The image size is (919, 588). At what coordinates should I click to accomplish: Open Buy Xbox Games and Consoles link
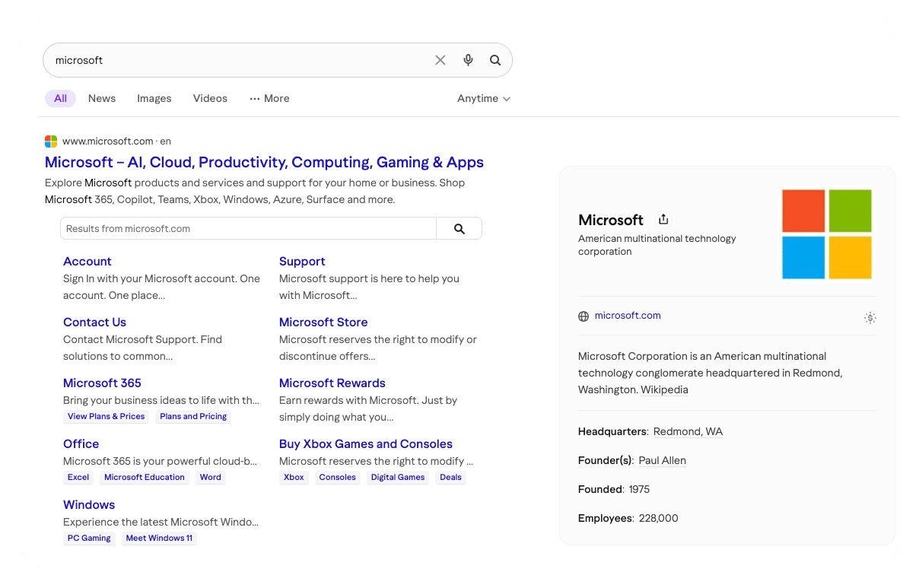click(366, 443)
